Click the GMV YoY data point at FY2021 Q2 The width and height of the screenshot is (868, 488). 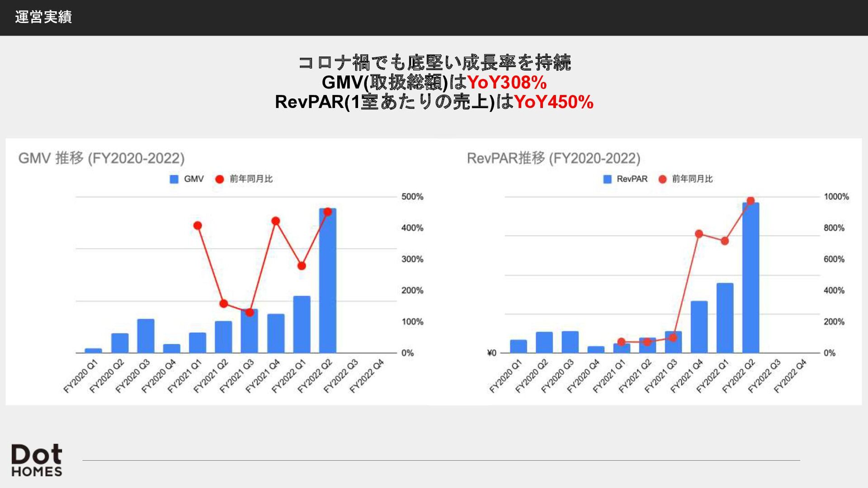click(x=223, y=304)
